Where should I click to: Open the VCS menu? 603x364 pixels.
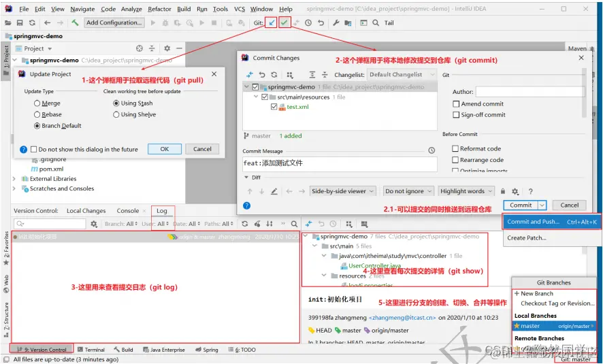click(x=239, y=9)
